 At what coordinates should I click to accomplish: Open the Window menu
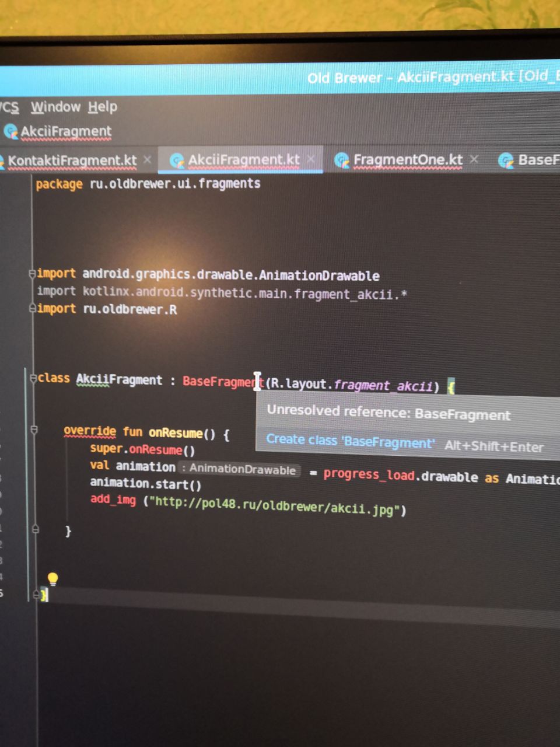55,107
